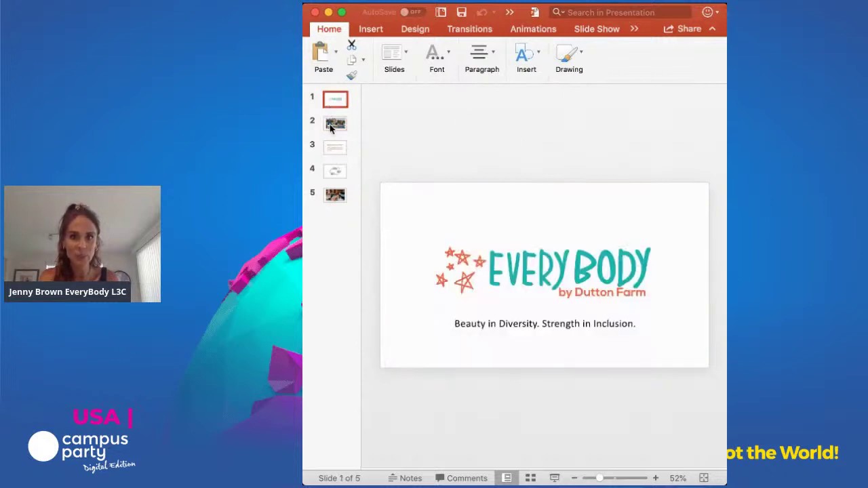This screenshot has width=868, height=488.
Task: Start slide show from status bar icon
Action: click(554, 478)
